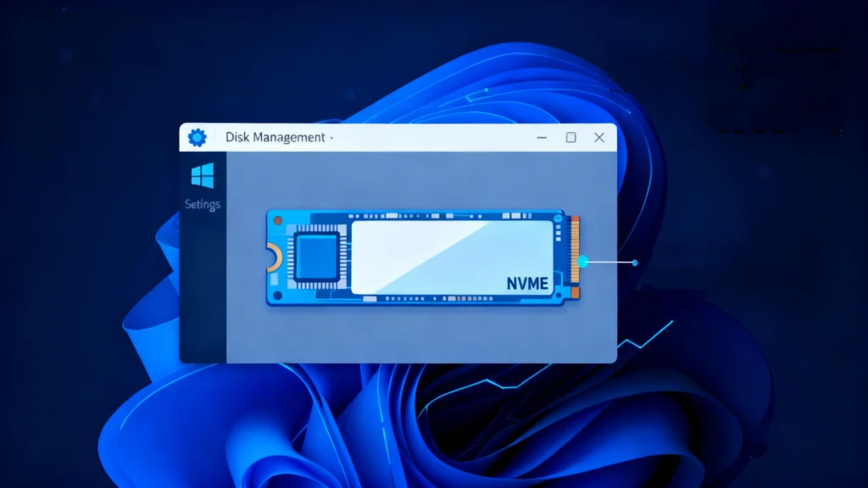The image size is (868, 488).
Task: Open Settings from the dark sidebar
Action: [202, 204]
